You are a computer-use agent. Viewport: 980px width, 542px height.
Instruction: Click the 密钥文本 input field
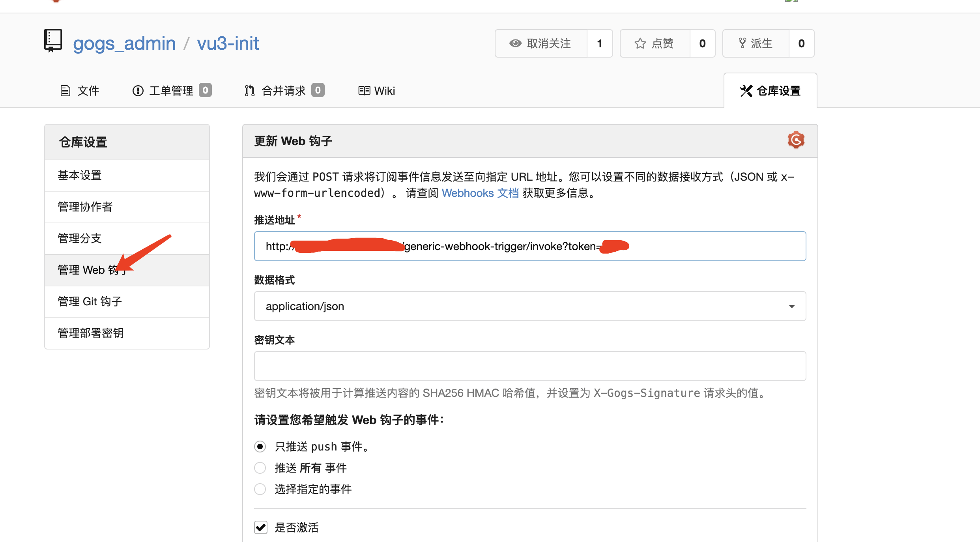click(x=530, y=366)
